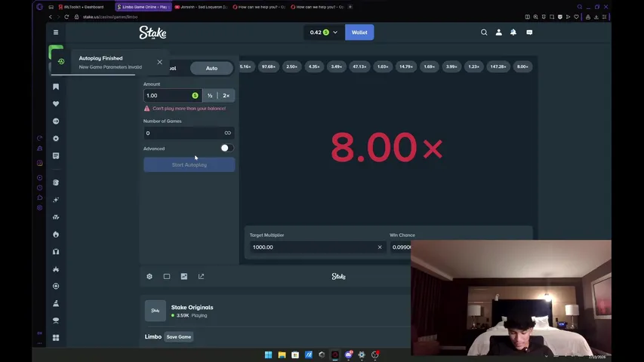Reload the page in the browser
Viewport: 644px width, 362px height.
coord(66,17)
